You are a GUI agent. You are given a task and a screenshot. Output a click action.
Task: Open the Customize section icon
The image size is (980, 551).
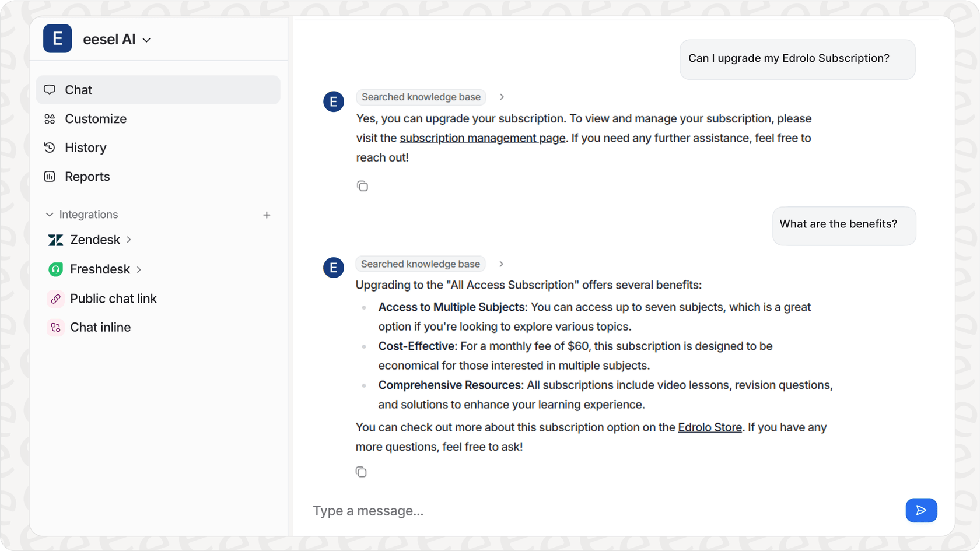tap(50, 118)
